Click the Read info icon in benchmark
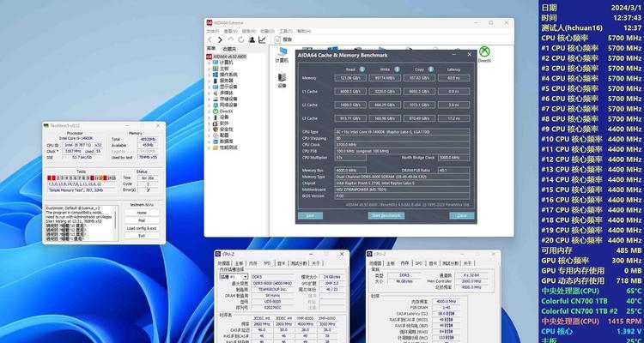This screenshot has height=343, width=644. tap(361, 69)
